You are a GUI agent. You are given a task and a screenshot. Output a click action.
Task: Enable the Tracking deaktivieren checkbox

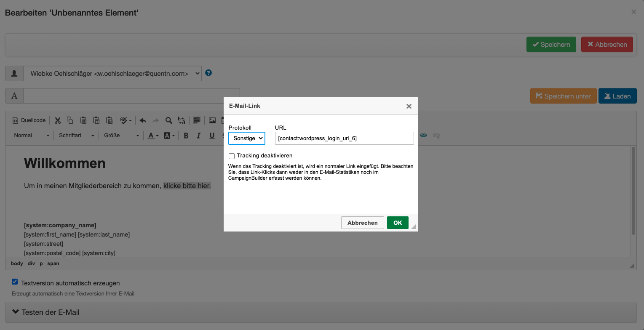[x=232, y=156]
